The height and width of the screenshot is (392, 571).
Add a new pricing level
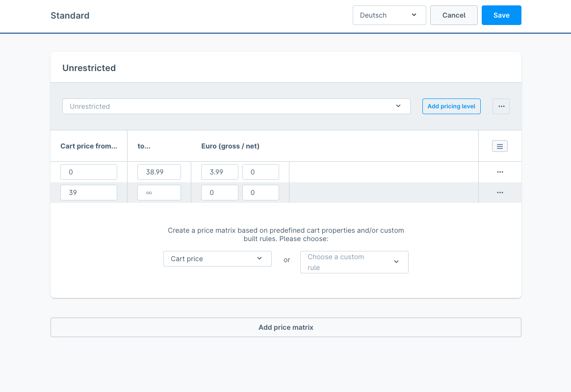pos(451,106)
